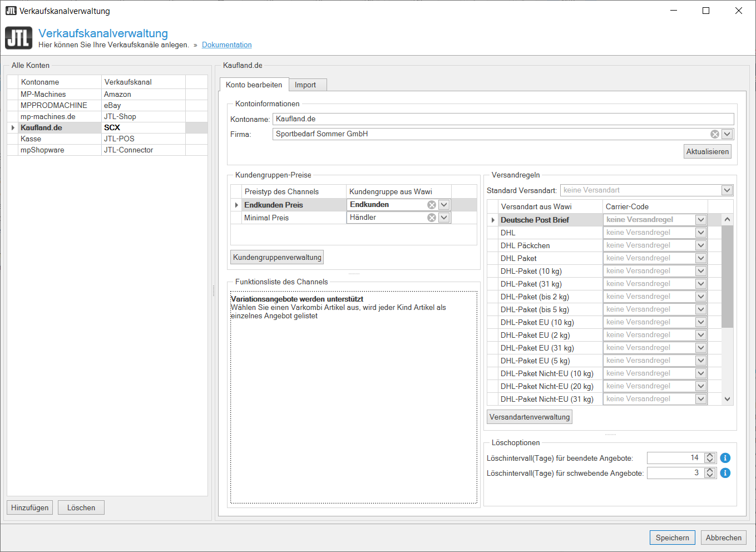Click the shipping list scrollbar up arrow
This screenshot has height=552, width=756.
(727, 220)
